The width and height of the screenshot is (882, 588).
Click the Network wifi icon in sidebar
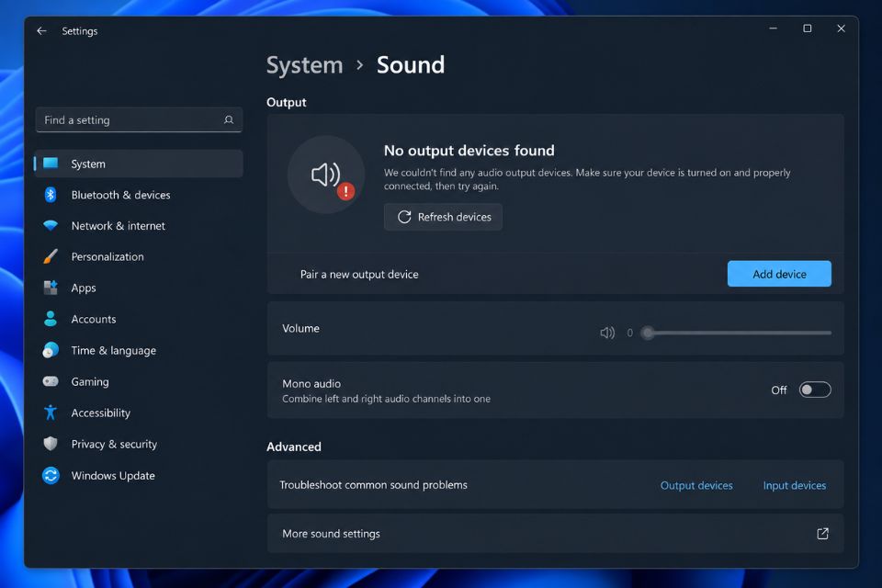point(51,226)
